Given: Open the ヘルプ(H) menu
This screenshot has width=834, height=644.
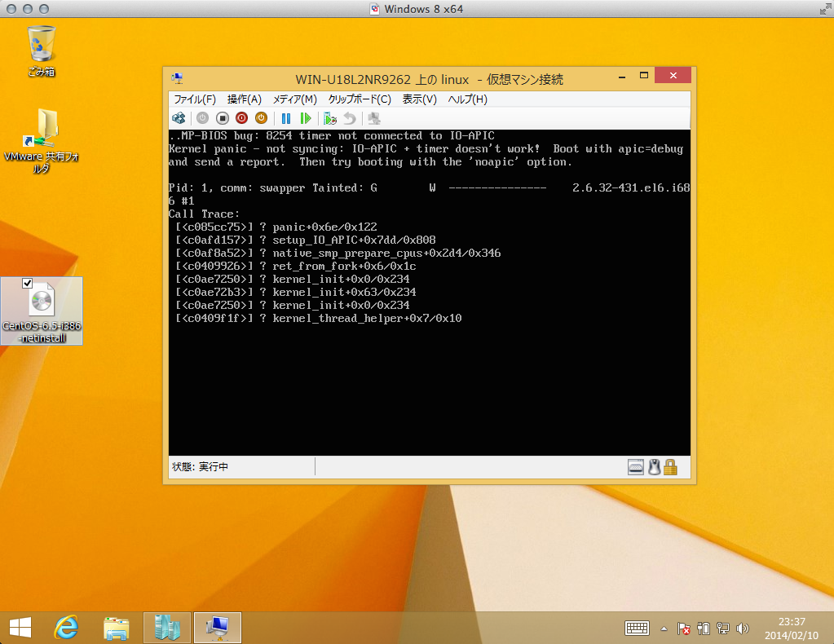Looking at the screenshot, I should coord(467,99).
